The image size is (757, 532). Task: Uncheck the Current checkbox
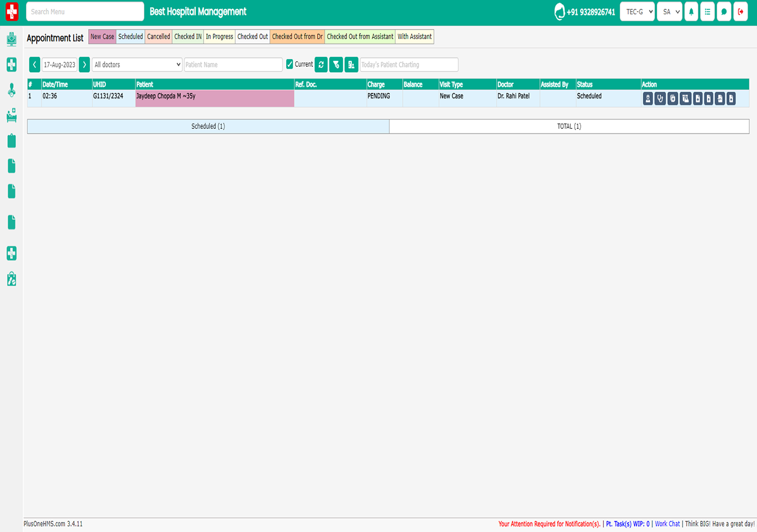(x=290, y=64)
